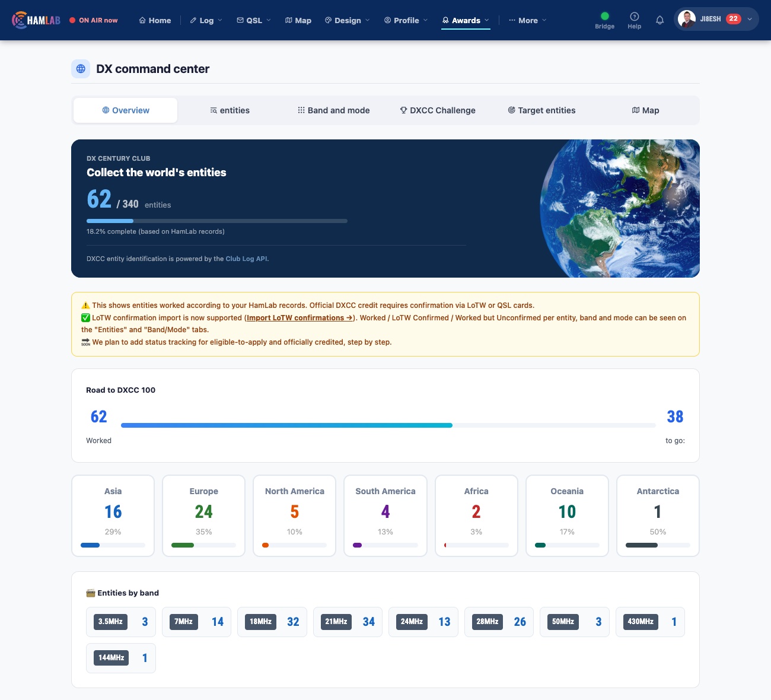The height and width of the screenshot is (700, 771).
Task: Click the ON AIR now status
Action: tap(93, 20)
